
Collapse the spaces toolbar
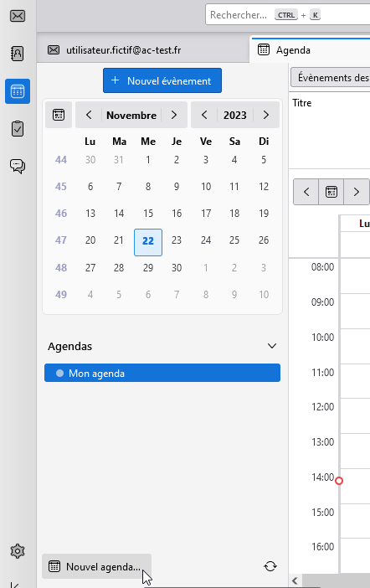(x=16, y=585)
